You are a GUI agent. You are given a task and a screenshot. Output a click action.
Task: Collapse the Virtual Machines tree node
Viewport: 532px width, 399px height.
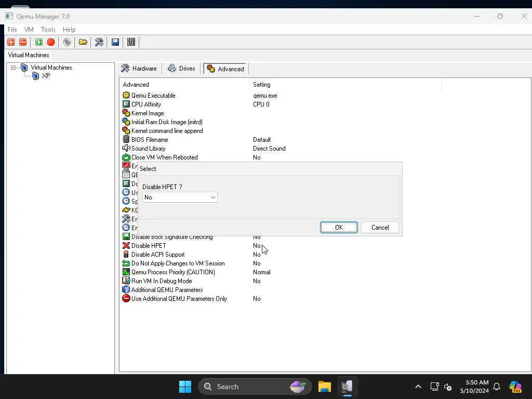13,68
